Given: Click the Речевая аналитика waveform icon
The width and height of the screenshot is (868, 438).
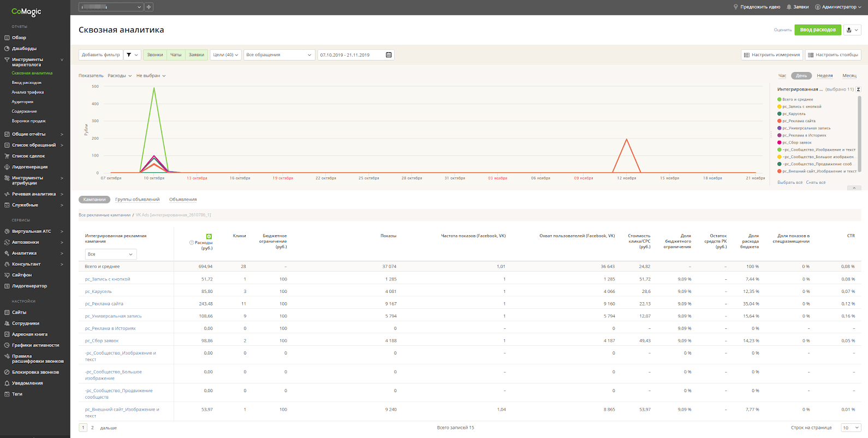Looking at the screenshot, I should [7, 194].
